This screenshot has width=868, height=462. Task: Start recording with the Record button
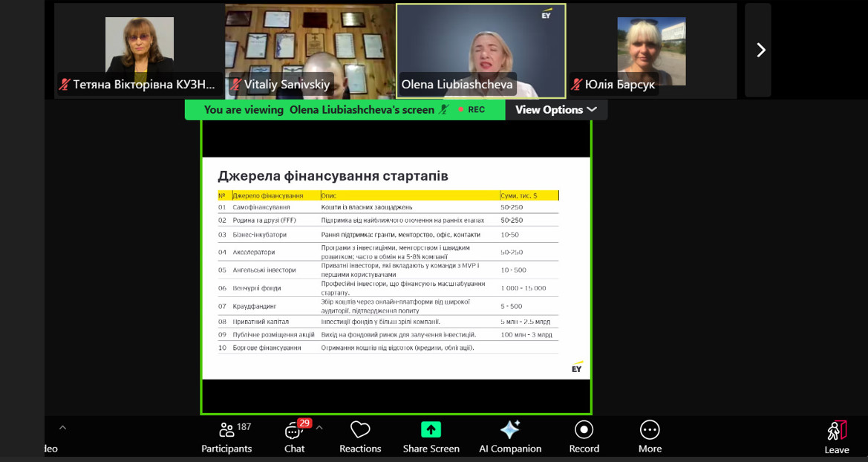(x=584, y=437)
